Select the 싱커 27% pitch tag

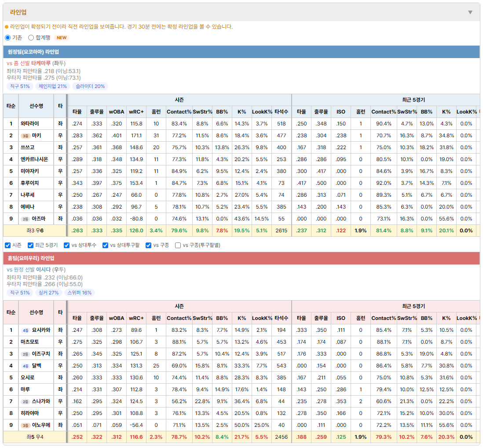point(49,293)
